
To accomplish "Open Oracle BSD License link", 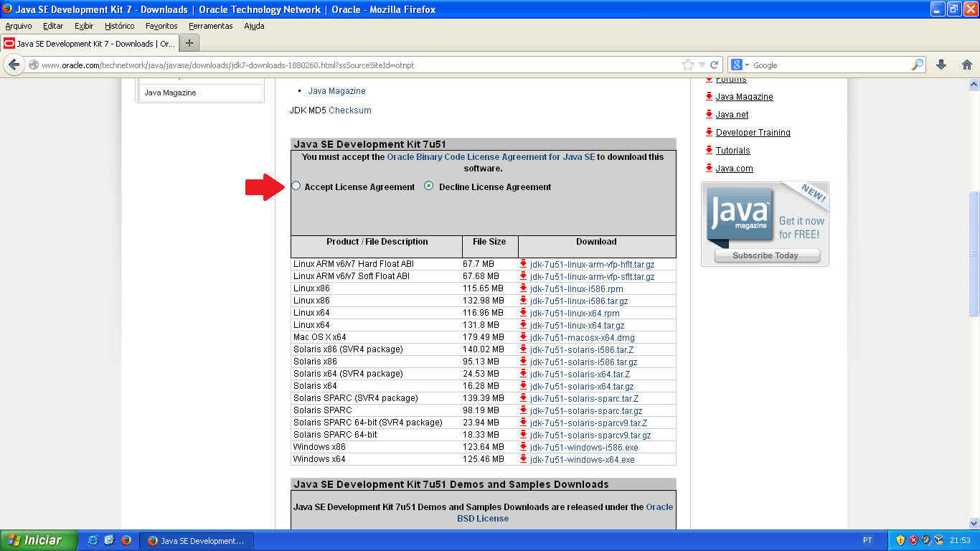I will pos(565,512).
